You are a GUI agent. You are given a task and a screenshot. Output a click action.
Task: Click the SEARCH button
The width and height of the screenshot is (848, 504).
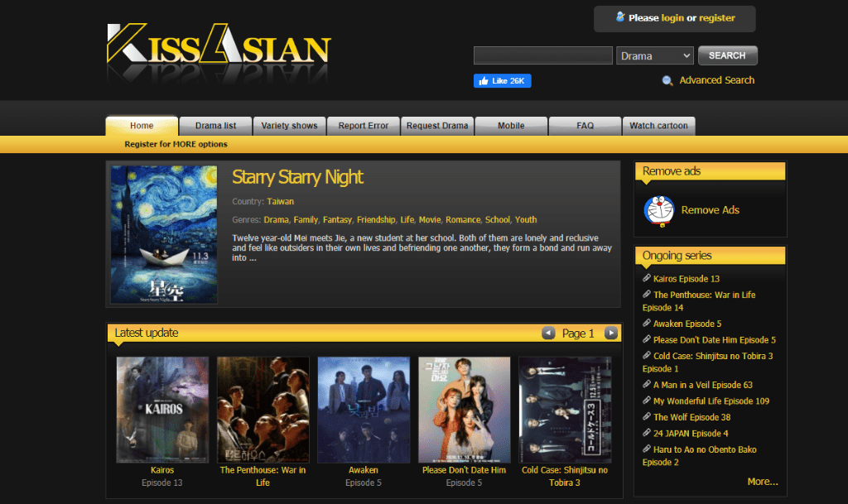click(727, 55)
